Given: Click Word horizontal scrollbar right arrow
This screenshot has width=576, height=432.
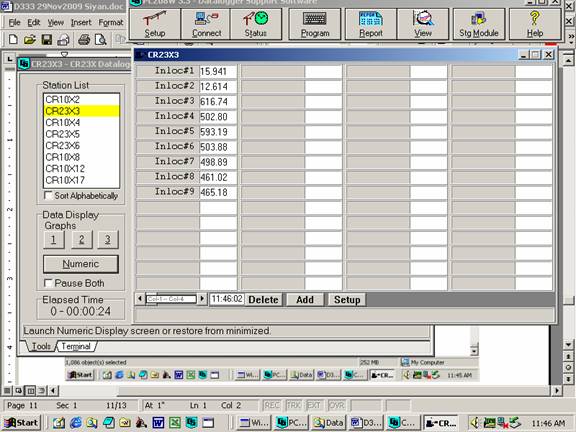Looking at the screenshot, I should coord(557,390).
